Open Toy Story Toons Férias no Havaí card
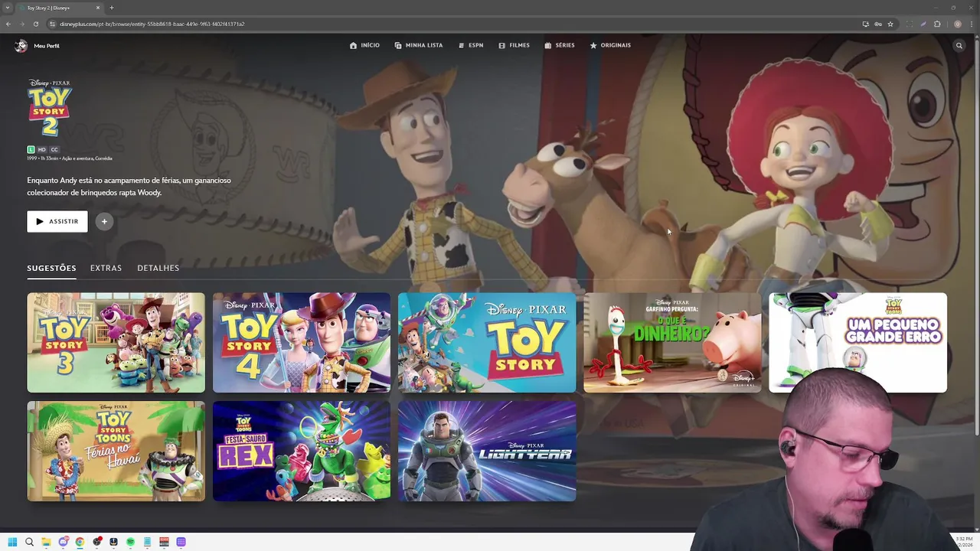The image size is (980, 551). point(116,451)
